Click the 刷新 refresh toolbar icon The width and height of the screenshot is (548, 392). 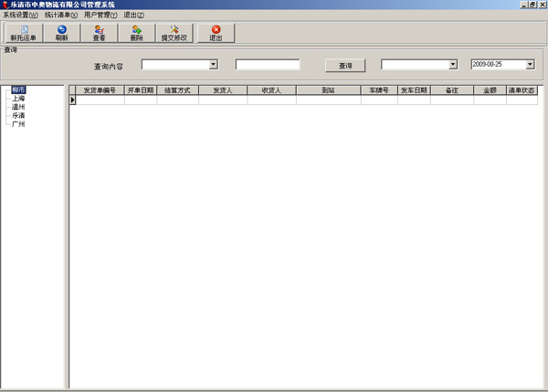[61, 30]
